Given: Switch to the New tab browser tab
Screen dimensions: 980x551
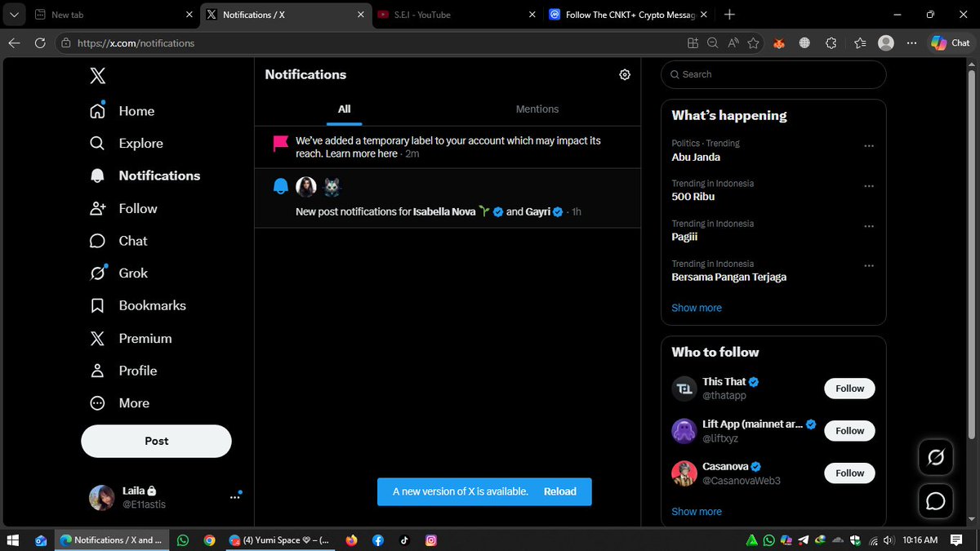Looking at the screenshot, I should tap(112, 15).
